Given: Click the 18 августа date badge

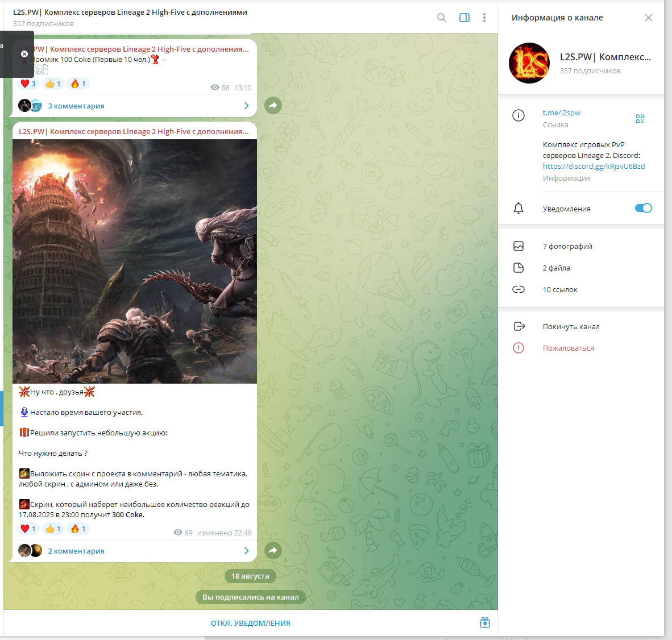Looking at the screenshot, I should pyautogui.click(x=250, y=576).
